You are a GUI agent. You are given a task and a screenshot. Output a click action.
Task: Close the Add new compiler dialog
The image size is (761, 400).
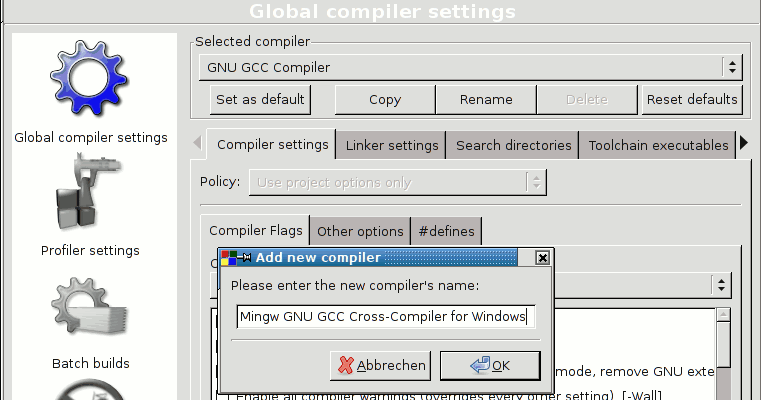point(543,258)
